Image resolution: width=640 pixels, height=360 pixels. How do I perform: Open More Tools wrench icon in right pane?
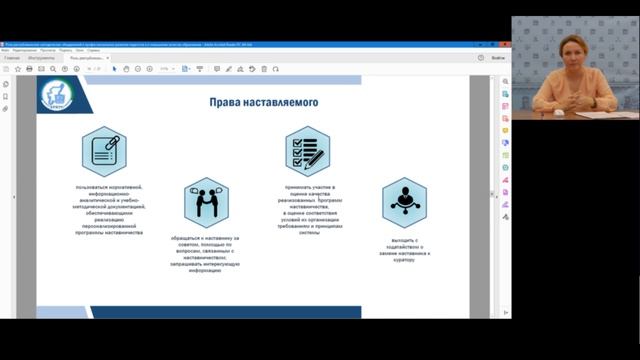click(505, 217)
